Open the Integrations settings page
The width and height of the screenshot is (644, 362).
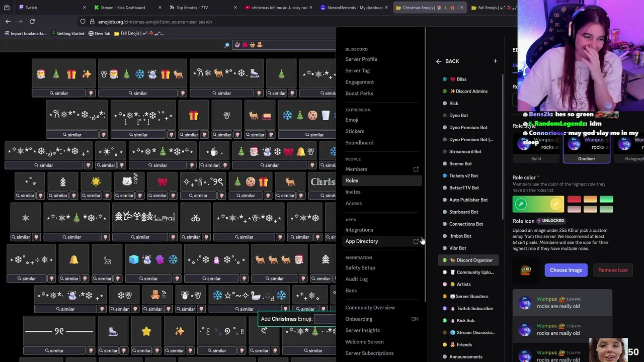[x=359, y=230]
